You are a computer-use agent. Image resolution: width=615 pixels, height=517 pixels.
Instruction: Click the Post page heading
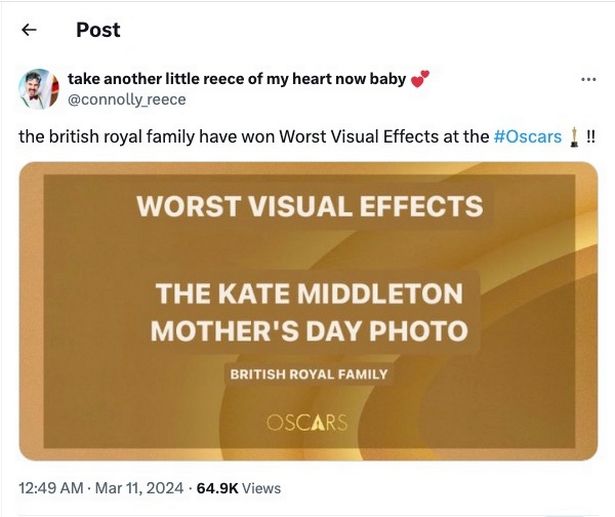[x=98, y=30]
